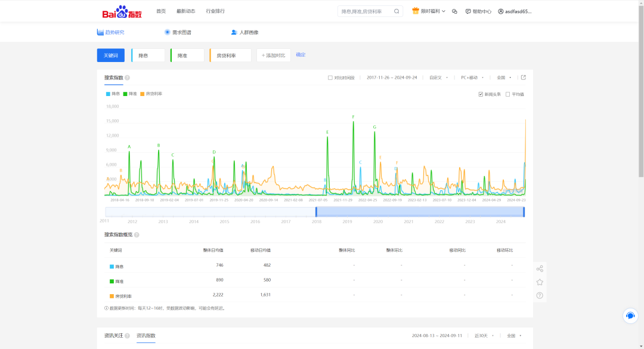The image size is (644, 349).
Task: Open the Baidu Index logo homepage
Action: (x=122, y=12)
